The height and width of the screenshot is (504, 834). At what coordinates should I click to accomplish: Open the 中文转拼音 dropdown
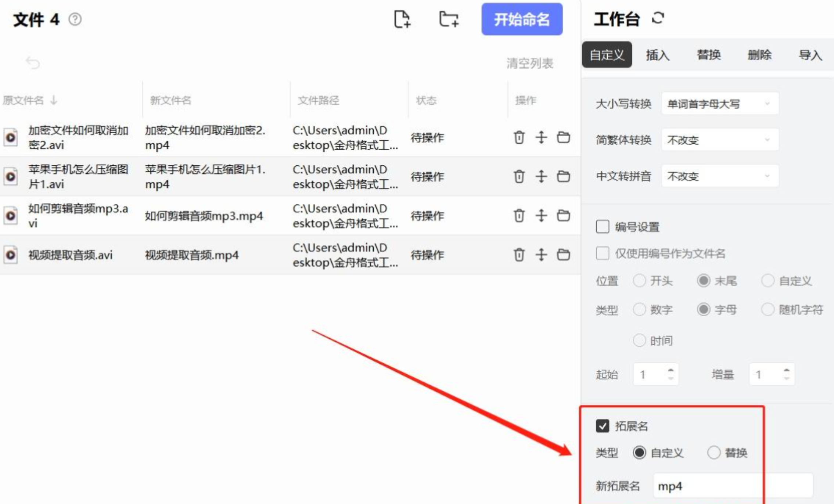tap(719, 176)
